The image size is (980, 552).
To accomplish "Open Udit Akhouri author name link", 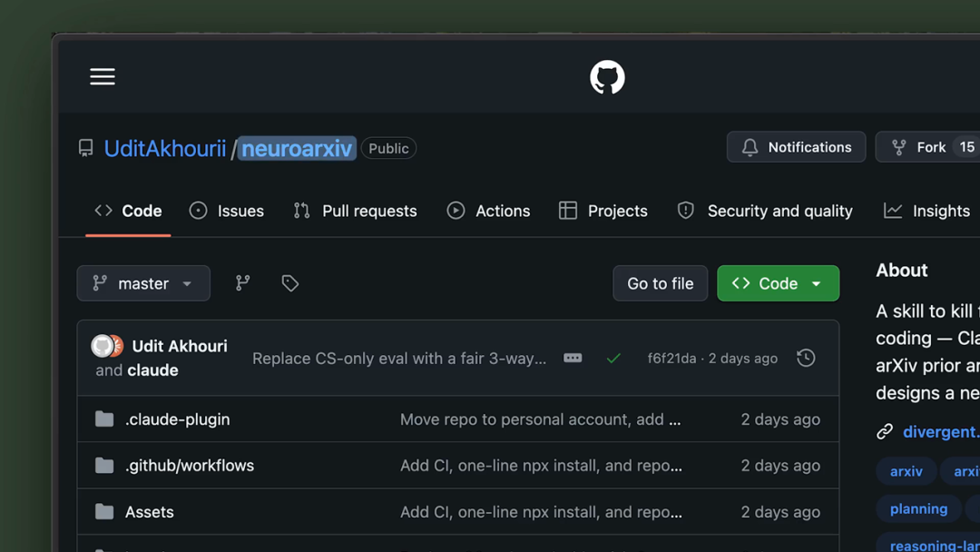I will (180, 346).
